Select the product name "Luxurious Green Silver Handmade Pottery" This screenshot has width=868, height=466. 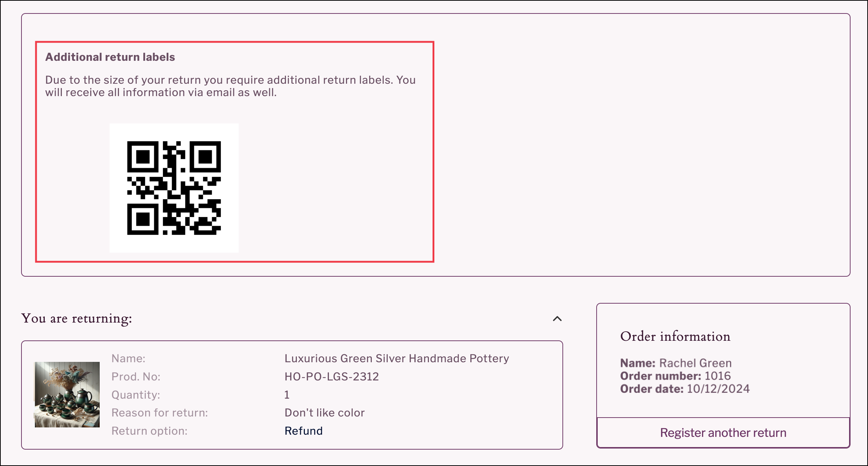click(x=397, y=358)
